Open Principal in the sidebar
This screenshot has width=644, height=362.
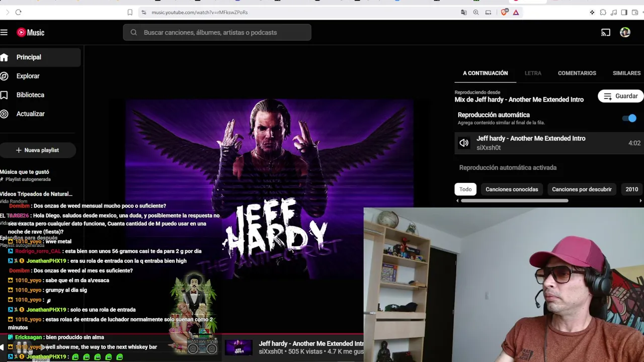click(x=40, y=57)
